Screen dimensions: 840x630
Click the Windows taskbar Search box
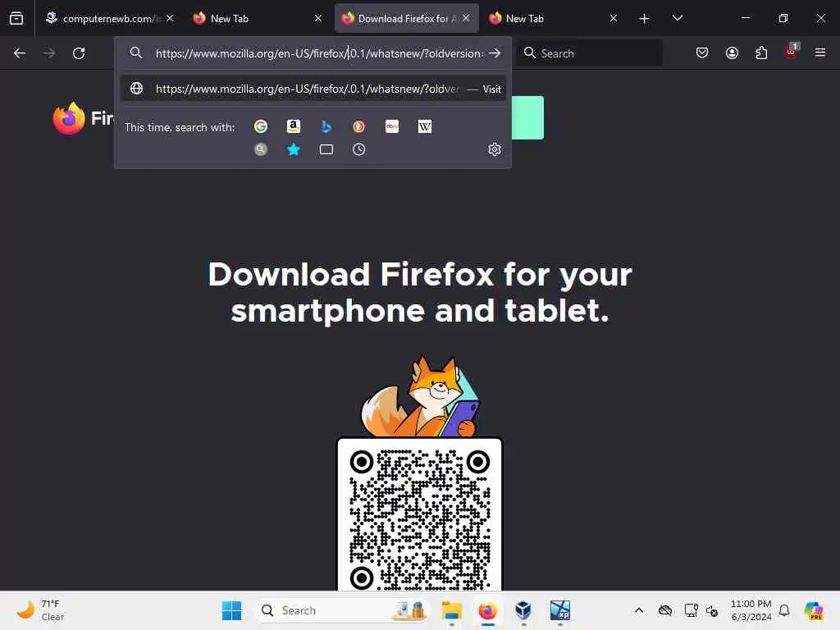pos(342,610)
